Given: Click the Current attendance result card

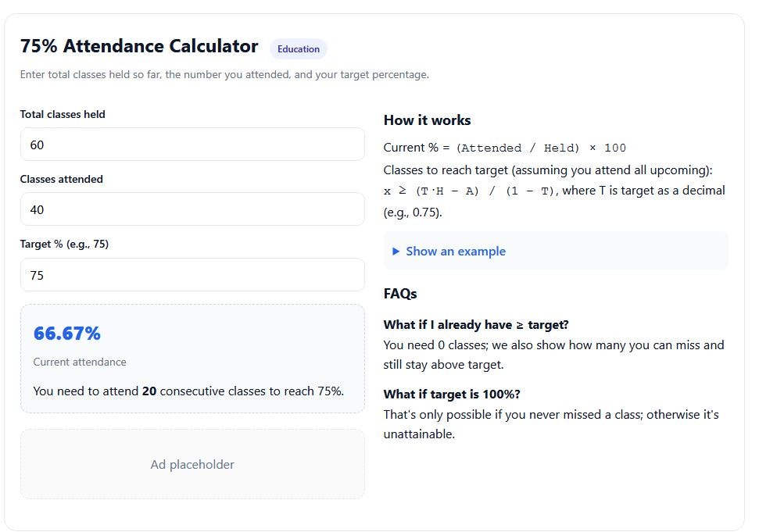Looking at the screenshot, I should pos(192,358).
